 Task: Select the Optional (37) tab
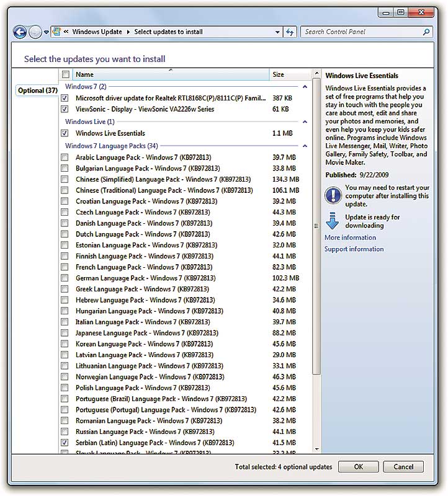38,91
